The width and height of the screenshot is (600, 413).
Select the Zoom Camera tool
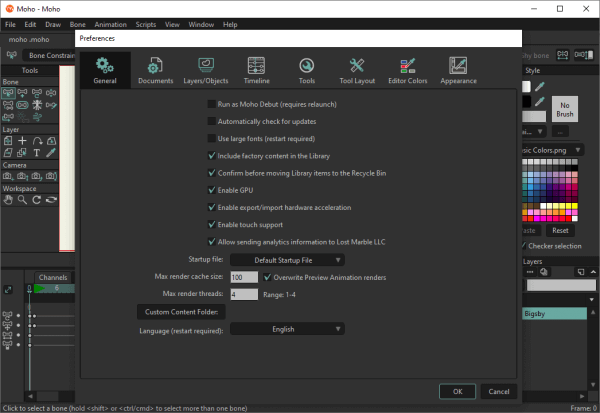click(23, 176)
